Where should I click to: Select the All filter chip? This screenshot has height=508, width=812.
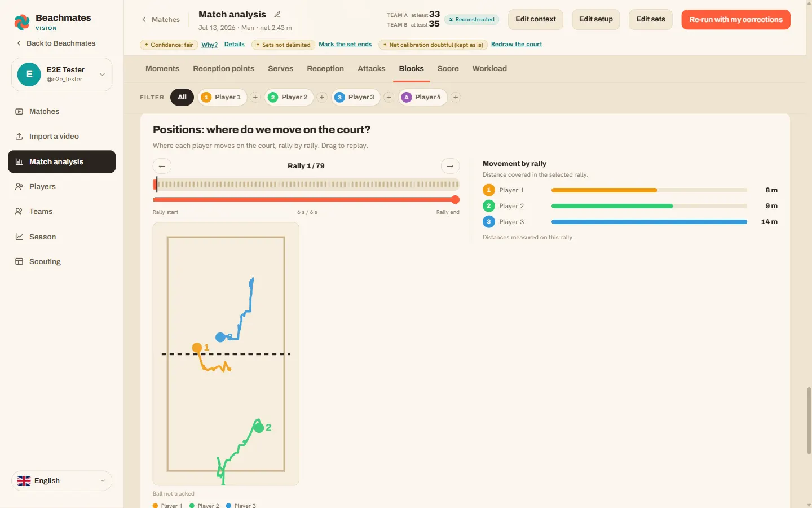(182, 97)
